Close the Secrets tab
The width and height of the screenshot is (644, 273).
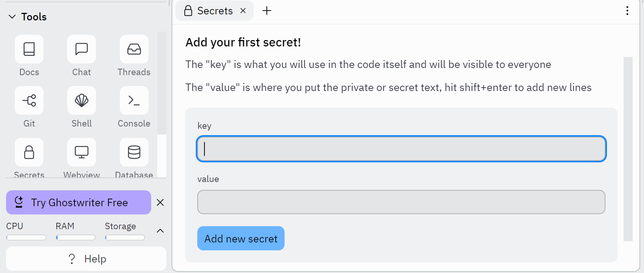point(243,11)
